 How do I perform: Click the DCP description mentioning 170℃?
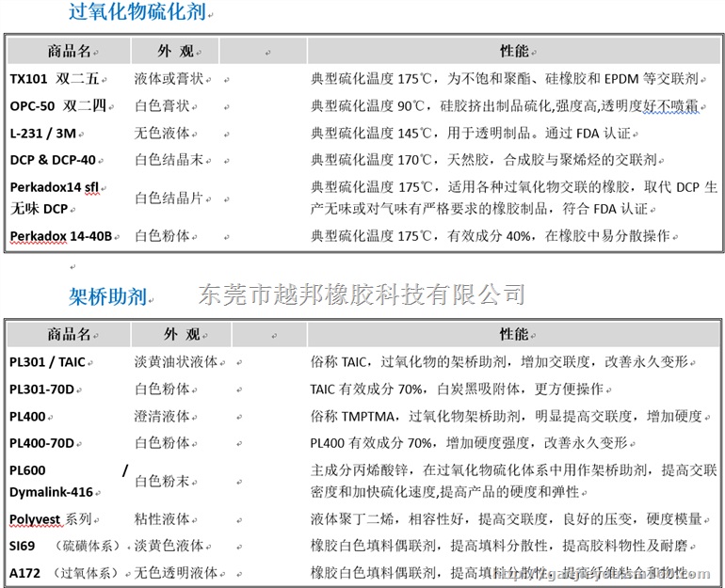[484, 160]
